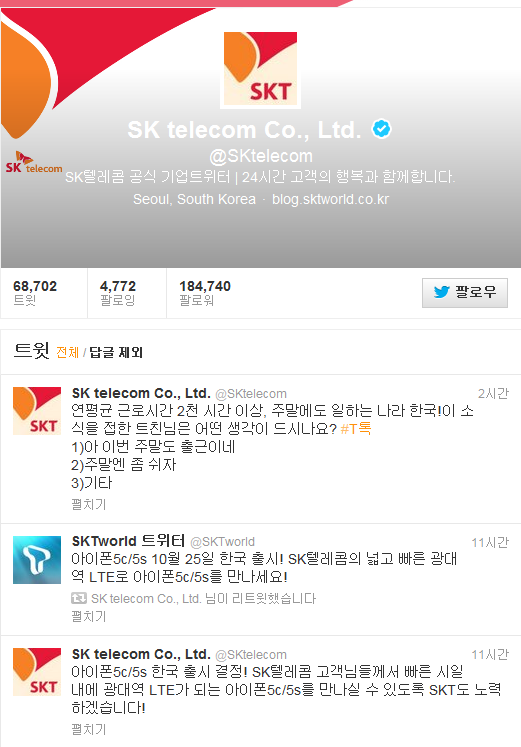Screen dimensions: 521x747
Task: Switch to 답글 제외 filter
Action: click(116, 352)
